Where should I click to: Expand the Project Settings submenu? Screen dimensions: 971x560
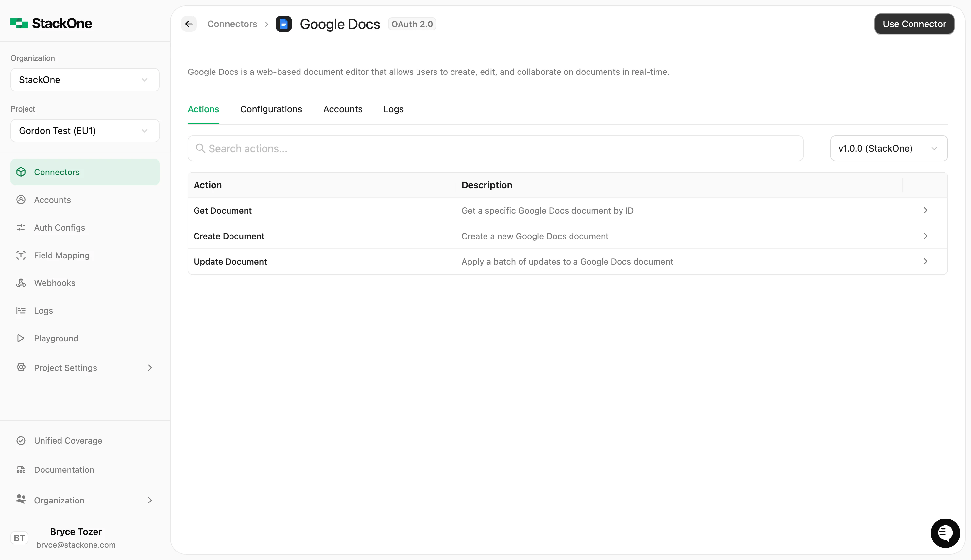pyautogui.click(x=150, y=368)
